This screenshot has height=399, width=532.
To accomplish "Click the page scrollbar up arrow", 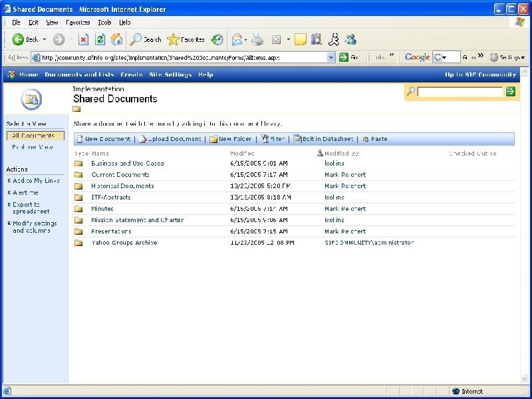I will (x=524, y=72).
